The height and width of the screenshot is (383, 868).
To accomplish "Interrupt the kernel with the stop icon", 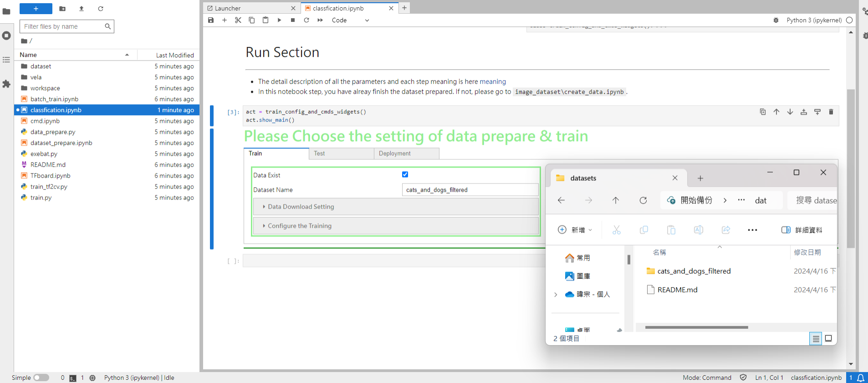I will [x=293, y=20].
